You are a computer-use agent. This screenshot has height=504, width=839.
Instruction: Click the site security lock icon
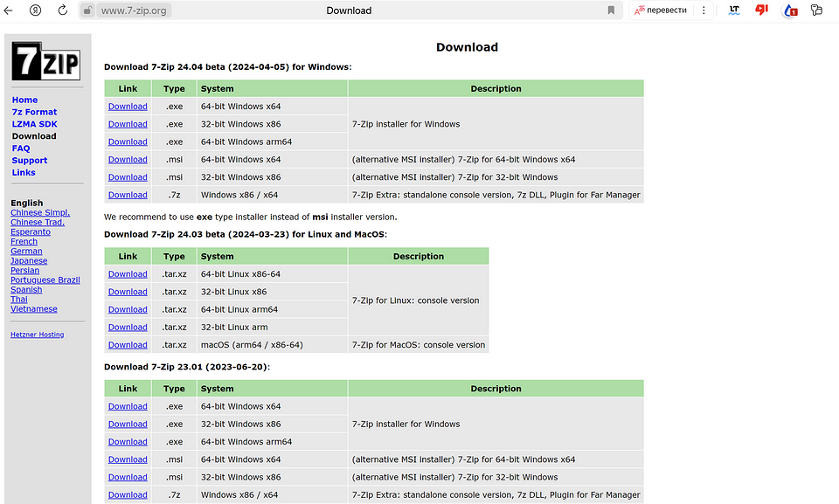pos(87,10)
